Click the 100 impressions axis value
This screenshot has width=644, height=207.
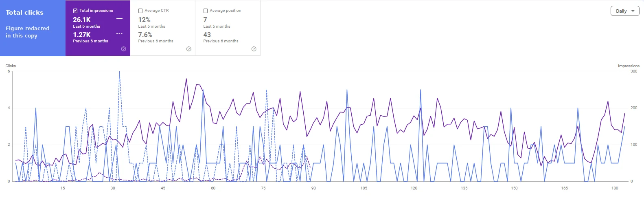pos(634,145)
